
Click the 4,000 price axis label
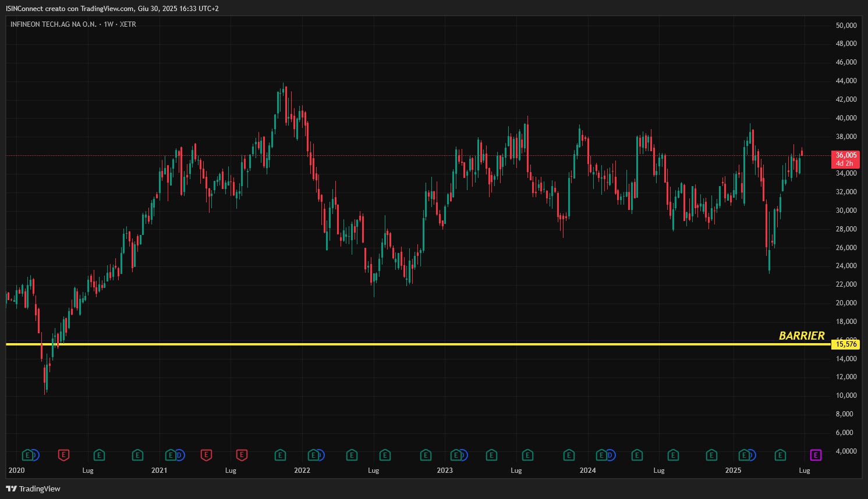(x=846, y=451)
